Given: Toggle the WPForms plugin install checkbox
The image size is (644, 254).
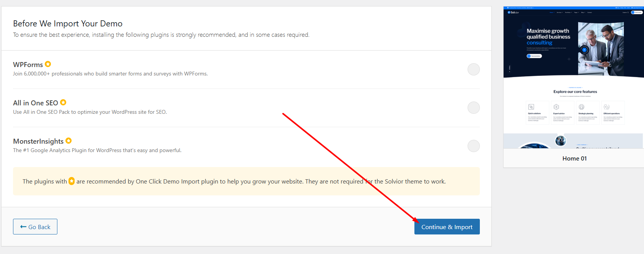Looking at the screenshot, I should point(473,69).
